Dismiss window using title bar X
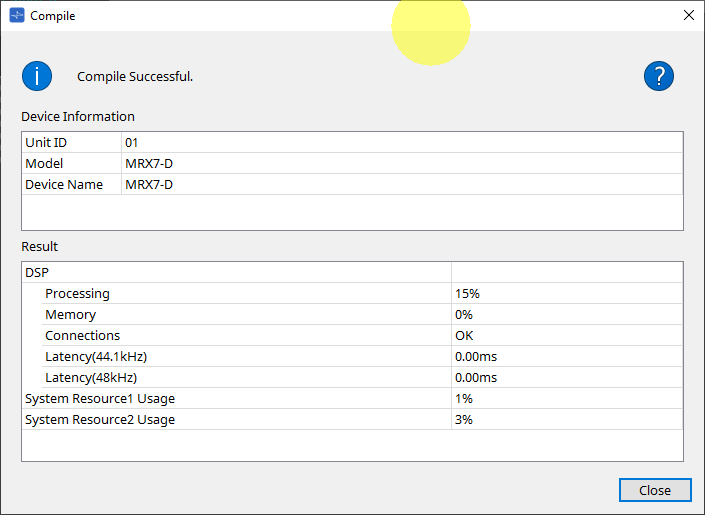 [688, 15]
